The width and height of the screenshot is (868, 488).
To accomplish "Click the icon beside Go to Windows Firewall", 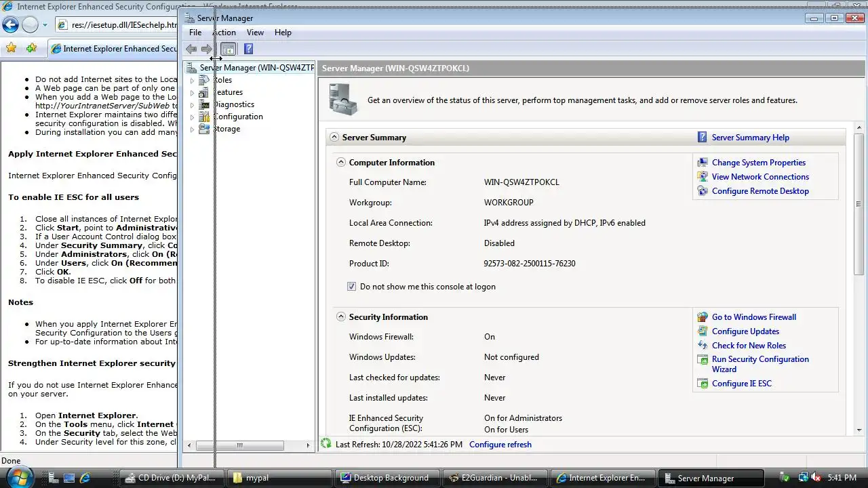I will (x=702, y=317).
